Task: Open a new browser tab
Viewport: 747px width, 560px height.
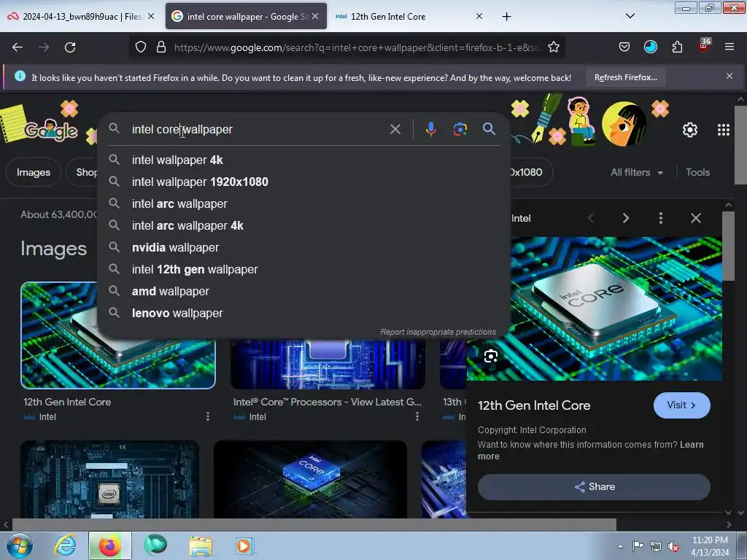Action: point(506,17)
